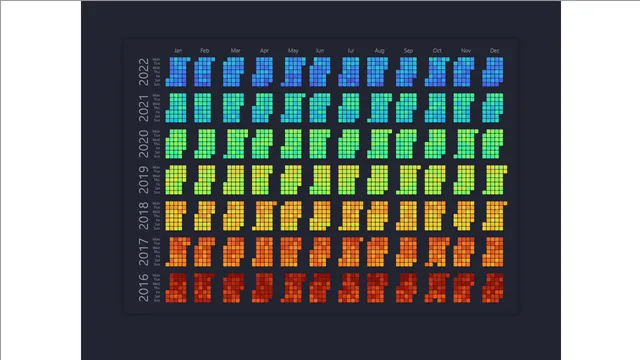
Task: Select the October 2020 heatmap block
Action: (x=435, y=144)
